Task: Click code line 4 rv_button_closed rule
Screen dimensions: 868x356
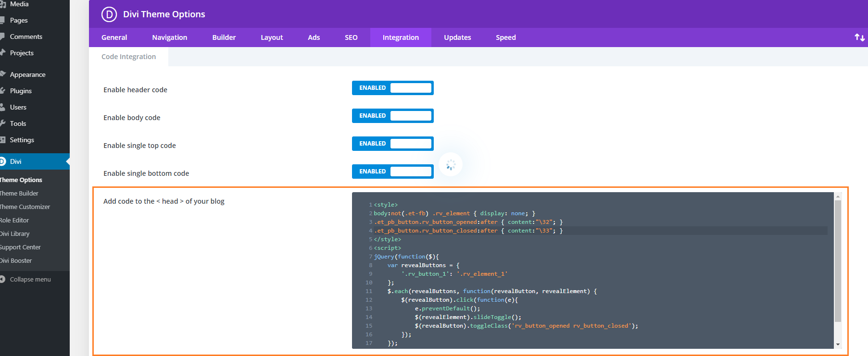Action: click(x=468, y=231)
